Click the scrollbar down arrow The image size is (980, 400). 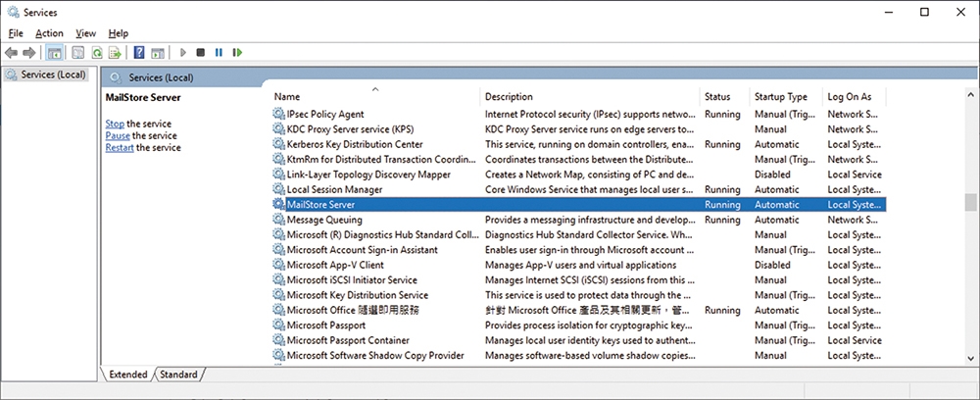coord(970,358)
